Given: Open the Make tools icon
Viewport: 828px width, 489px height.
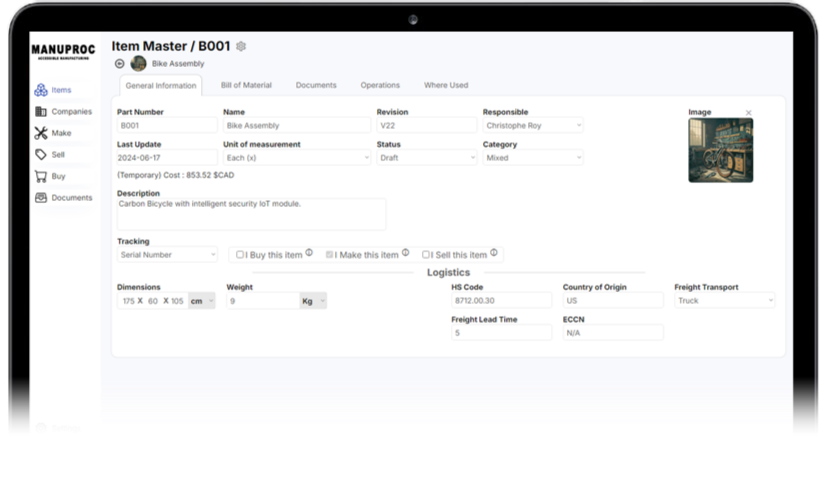Looking at the screenshot, I should (40, 133).
